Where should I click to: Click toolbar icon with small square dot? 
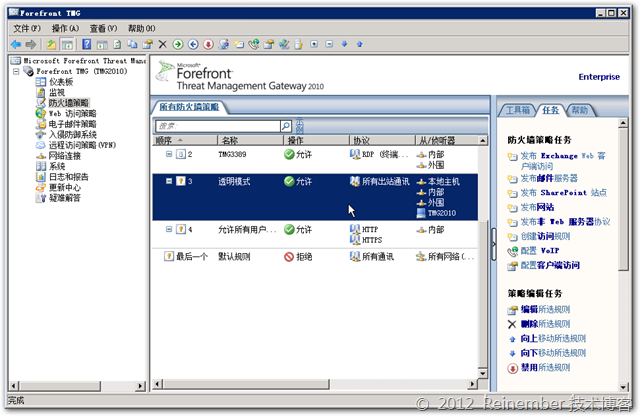314,44
